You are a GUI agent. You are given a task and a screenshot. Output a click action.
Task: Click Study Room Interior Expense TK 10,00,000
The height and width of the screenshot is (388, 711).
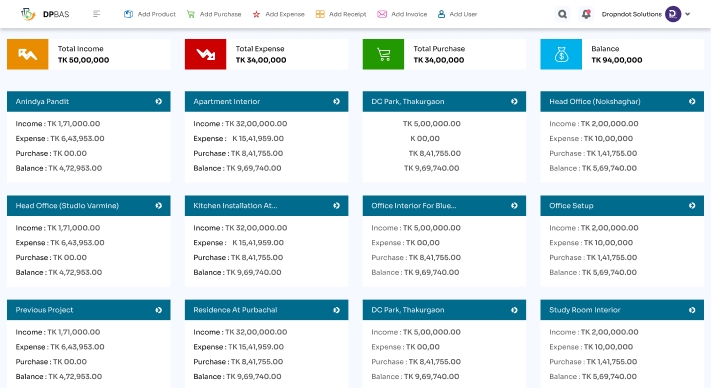pyautogui.click(x=591, y=347)
